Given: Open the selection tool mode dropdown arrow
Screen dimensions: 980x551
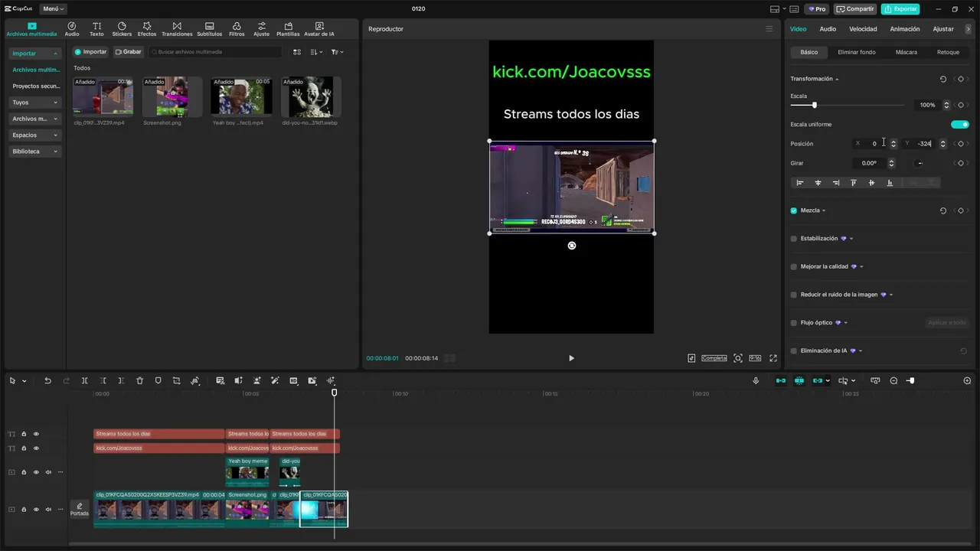Looking at the screenshot, I should point(24,381).
